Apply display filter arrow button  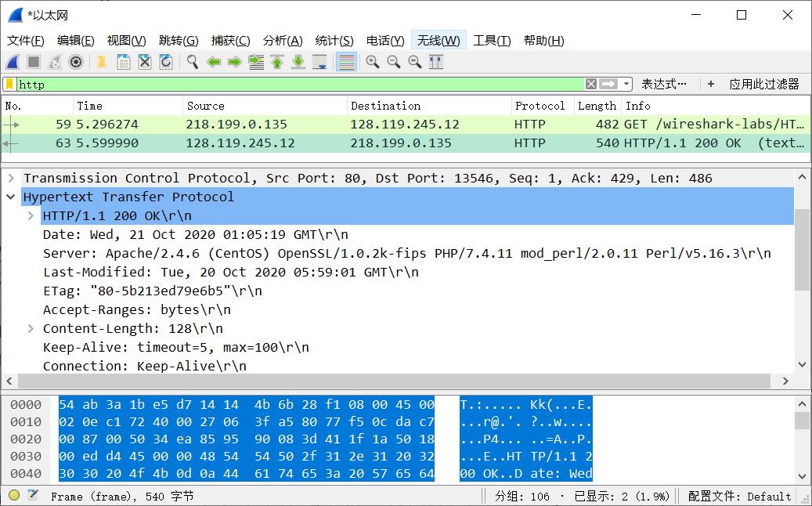click(x=609, y=84)
